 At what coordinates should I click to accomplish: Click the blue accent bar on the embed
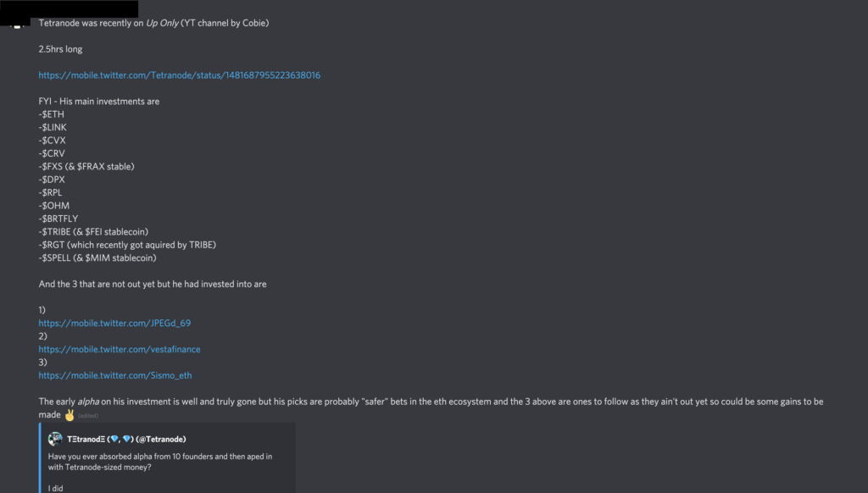click(x=40, y=457)
